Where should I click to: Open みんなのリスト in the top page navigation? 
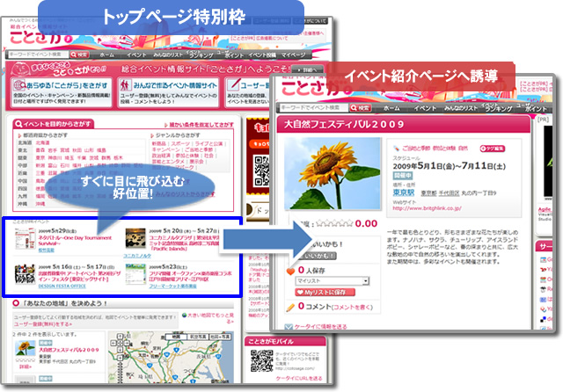168,54
